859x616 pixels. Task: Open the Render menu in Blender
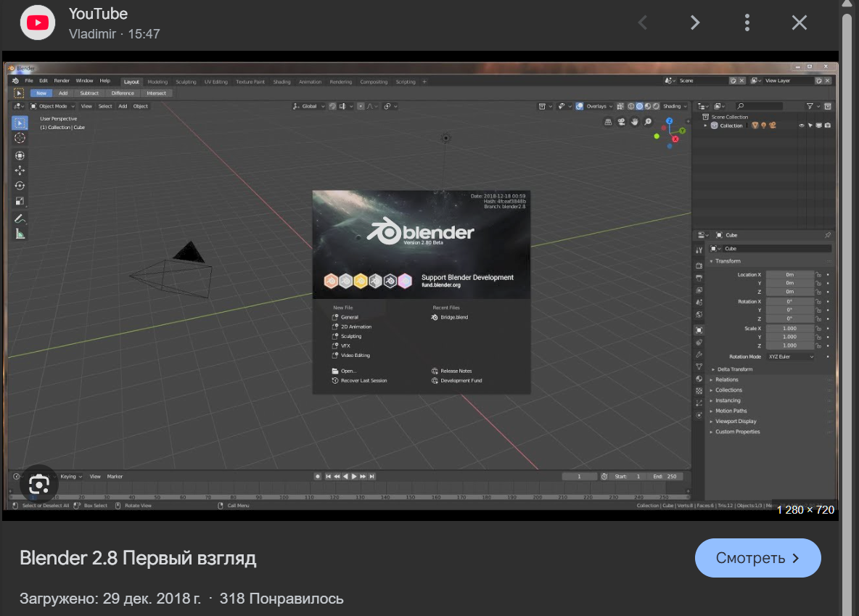[62, 81]
